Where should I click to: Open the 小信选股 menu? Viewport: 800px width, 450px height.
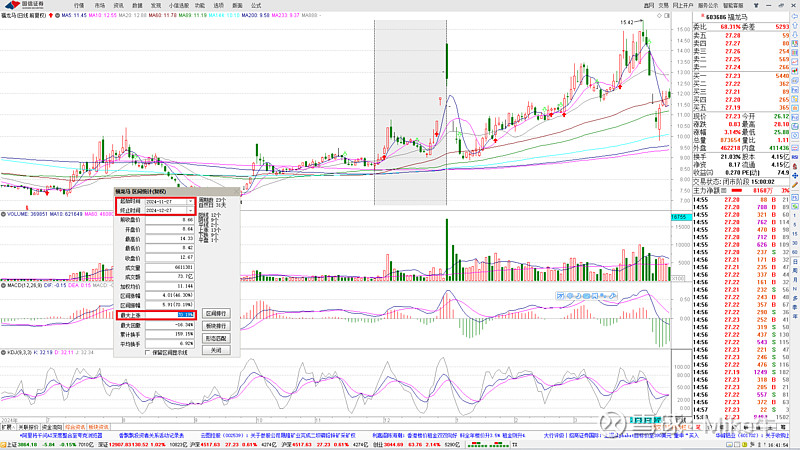pos(179,5)
